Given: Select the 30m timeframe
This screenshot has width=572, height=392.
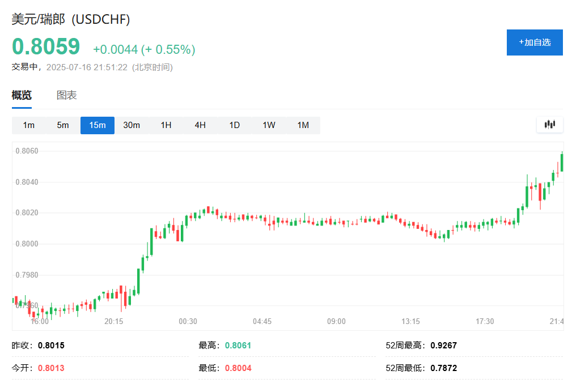Looking at the screenshot, I should [x=132, y=125].
